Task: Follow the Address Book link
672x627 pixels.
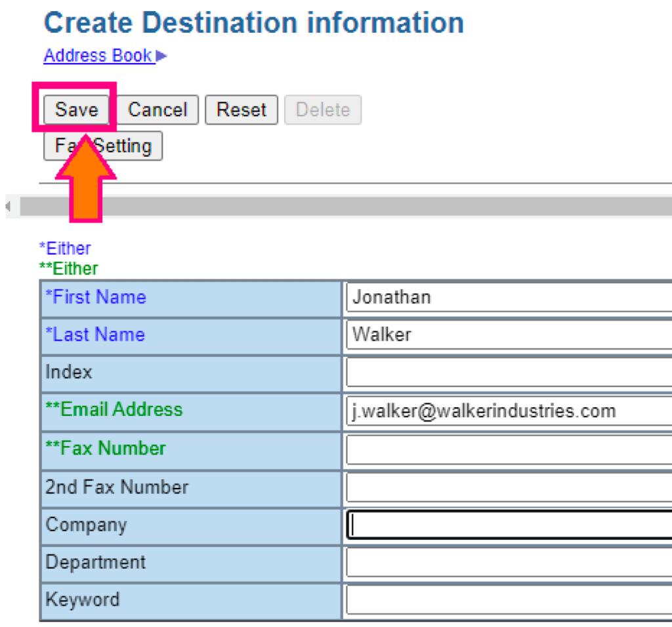Action: coord(98,56)
